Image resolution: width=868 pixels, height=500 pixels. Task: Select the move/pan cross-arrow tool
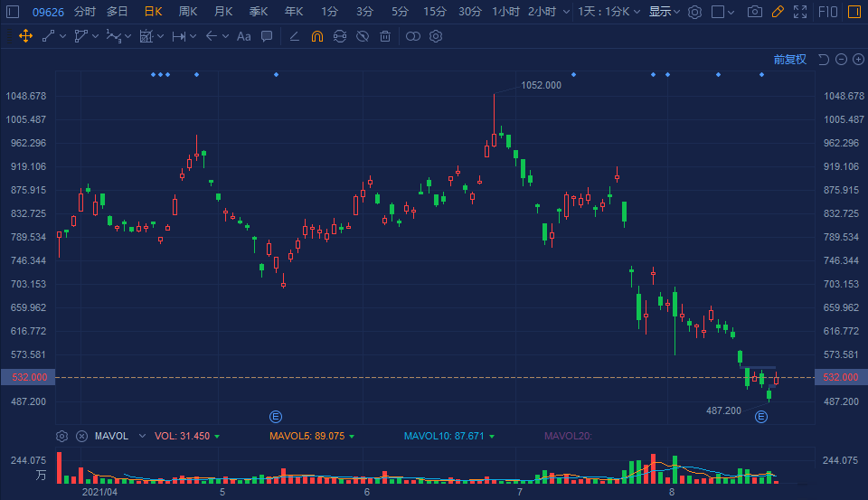pyautogui.click(x=25, y=36)
